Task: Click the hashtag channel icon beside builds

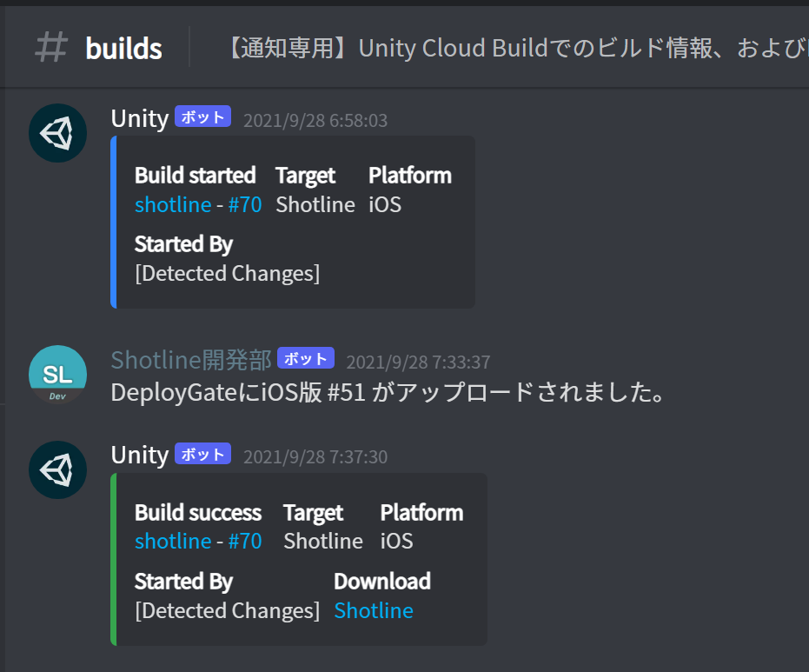Action: coord(51,47)
